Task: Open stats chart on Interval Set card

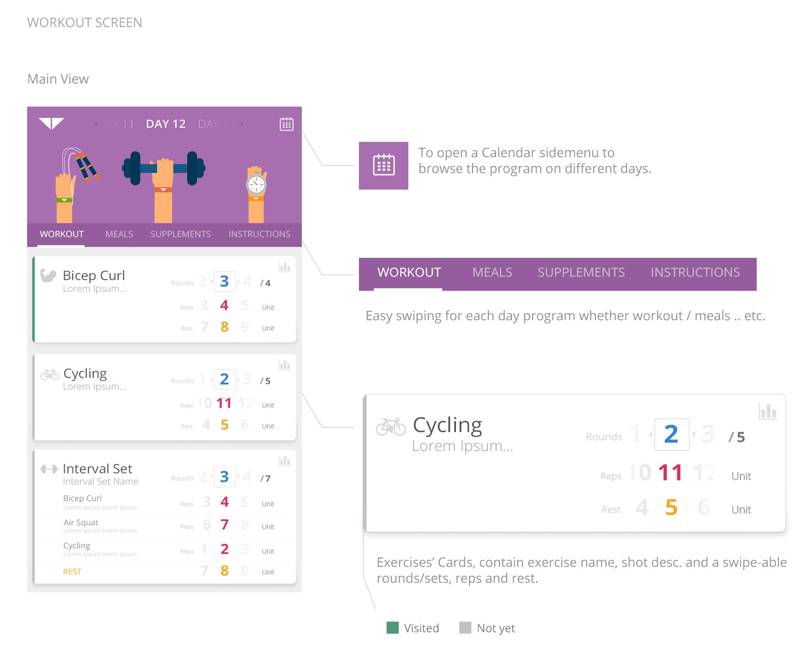Action: coord(285,460)
